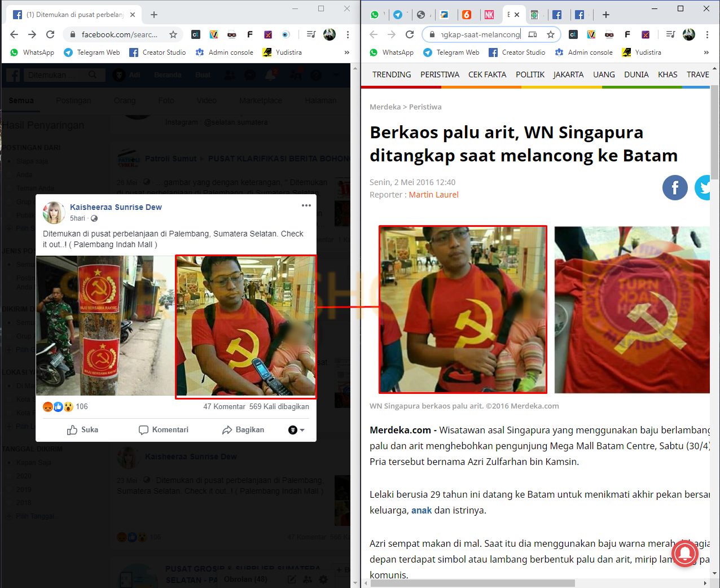720x588 pixels.
Task: Start a new message from the Obrolan bar
Action: pyautogui.click(x=292, y=579)
